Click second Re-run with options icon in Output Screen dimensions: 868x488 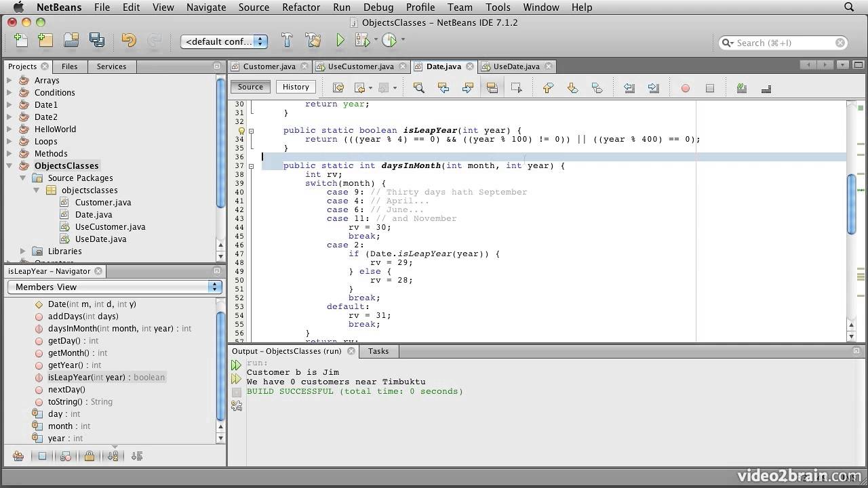tap(236, 379)
